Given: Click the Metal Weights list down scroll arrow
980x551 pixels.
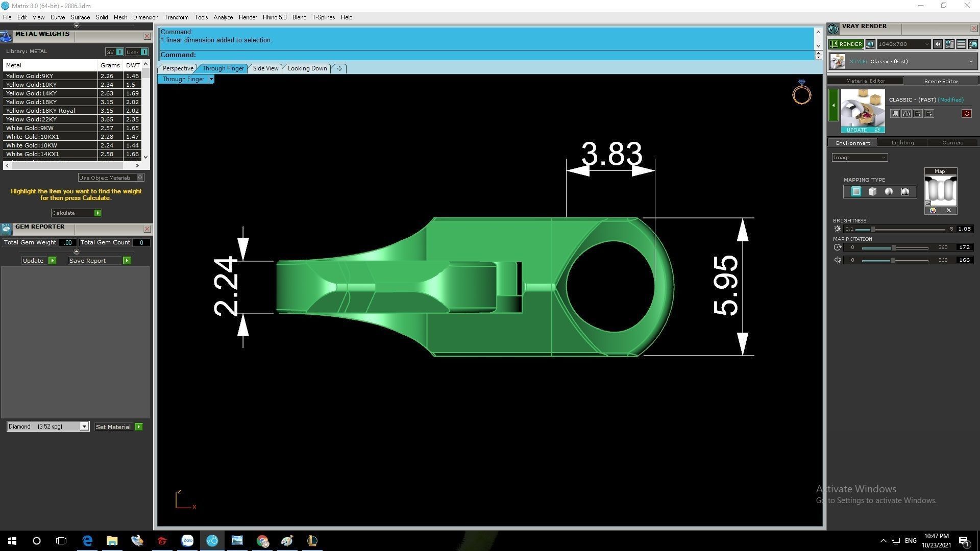Looking at the screenshot, I should [146, 157].
